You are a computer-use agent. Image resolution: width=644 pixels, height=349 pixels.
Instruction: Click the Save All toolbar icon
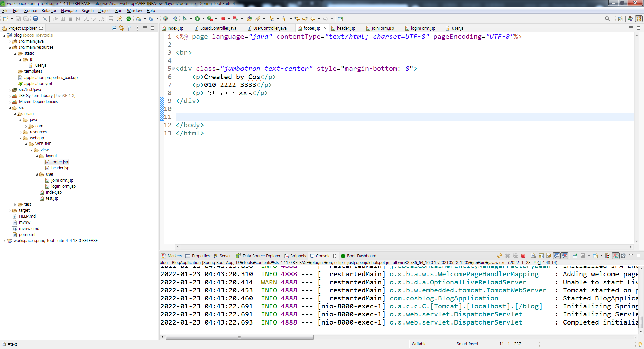click(26, 19)
